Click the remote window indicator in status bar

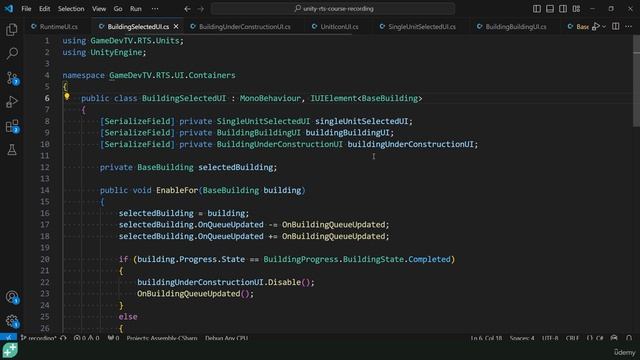(9, 338)
